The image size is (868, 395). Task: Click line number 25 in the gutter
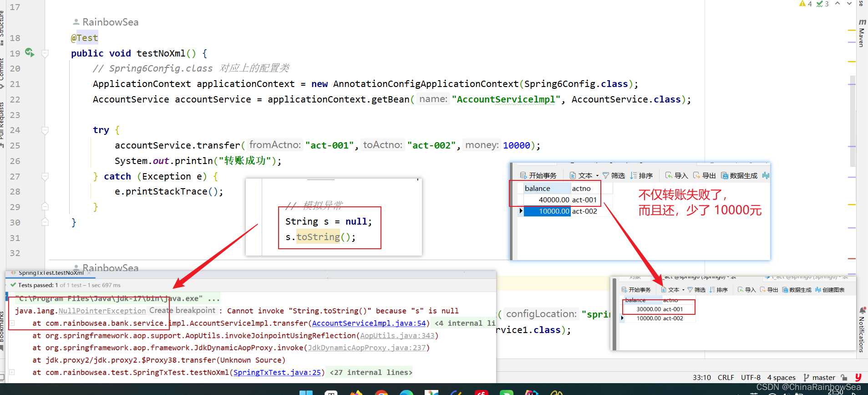click(x=15, y=145)
